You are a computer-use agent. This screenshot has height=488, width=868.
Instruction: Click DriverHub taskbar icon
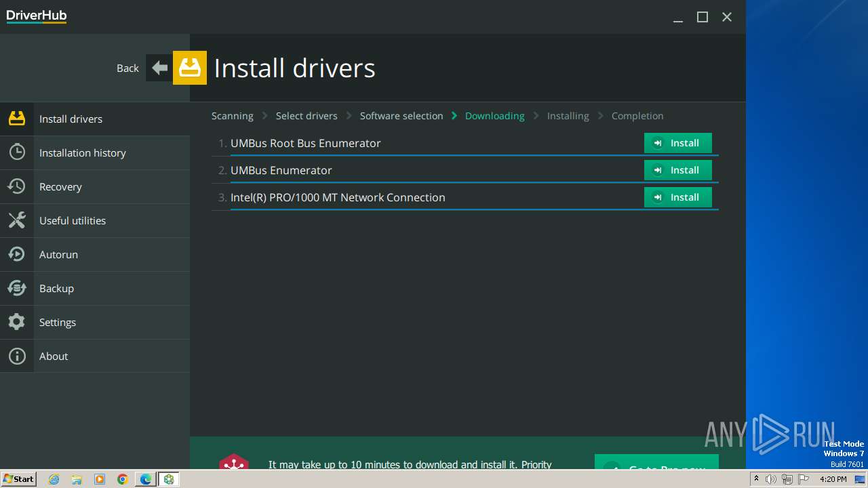169,479
